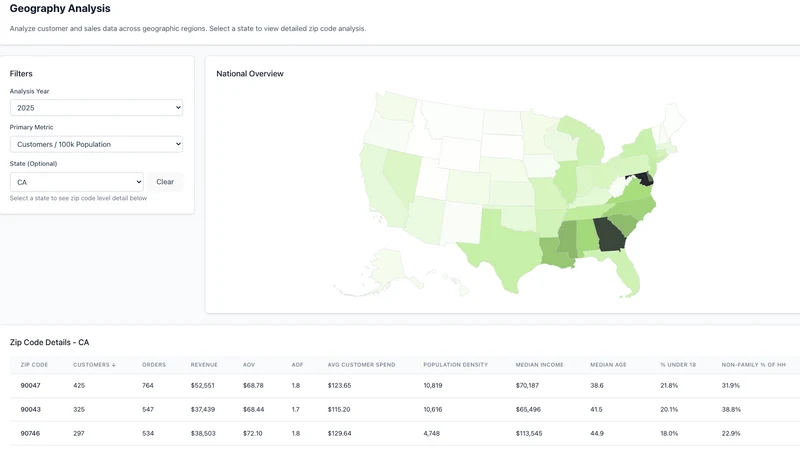Screen dimensions: 800x450
Task: Click AOV value $72.10
Action: click(x=253, y=434)
